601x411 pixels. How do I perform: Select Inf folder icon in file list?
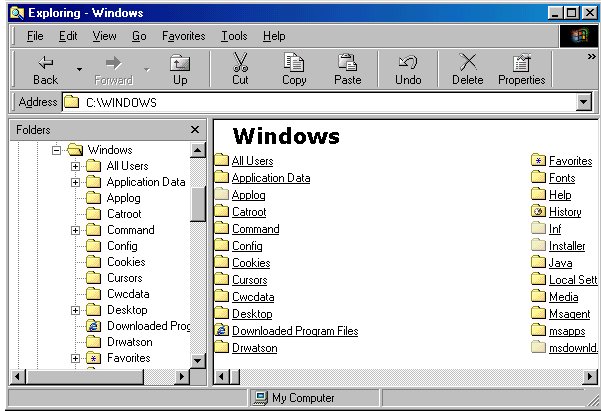(538, 229)
